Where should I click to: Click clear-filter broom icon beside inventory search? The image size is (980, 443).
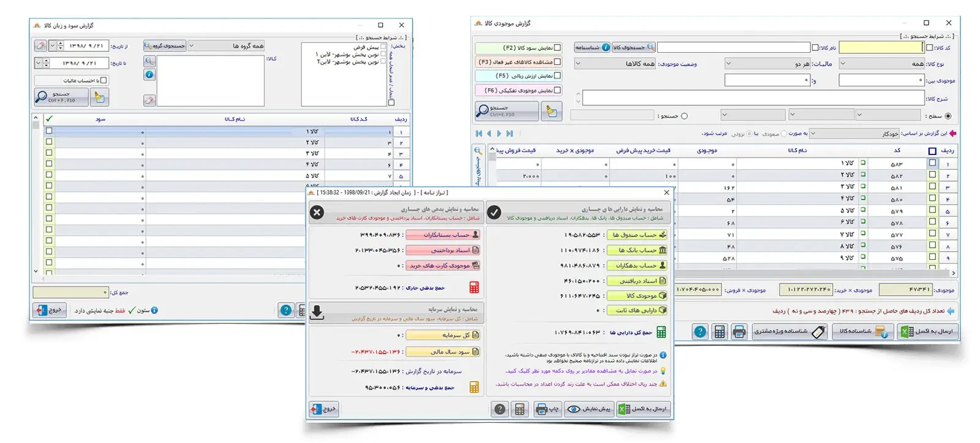click(552, 111)
